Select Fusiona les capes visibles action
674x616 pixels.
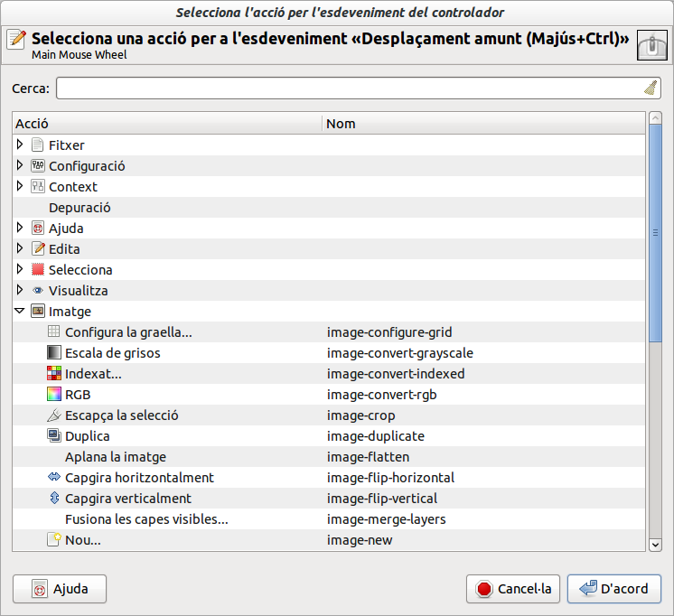tap(146, 519)
